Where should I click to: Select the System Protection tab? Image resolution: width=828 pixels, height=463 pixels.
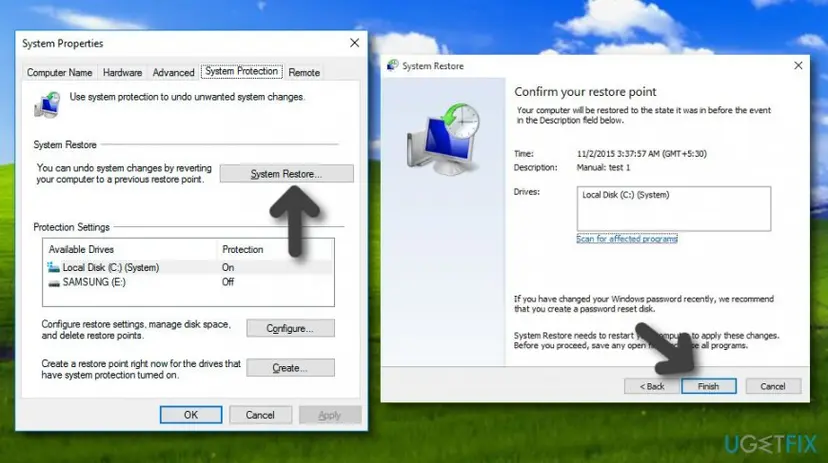[241, 71]
